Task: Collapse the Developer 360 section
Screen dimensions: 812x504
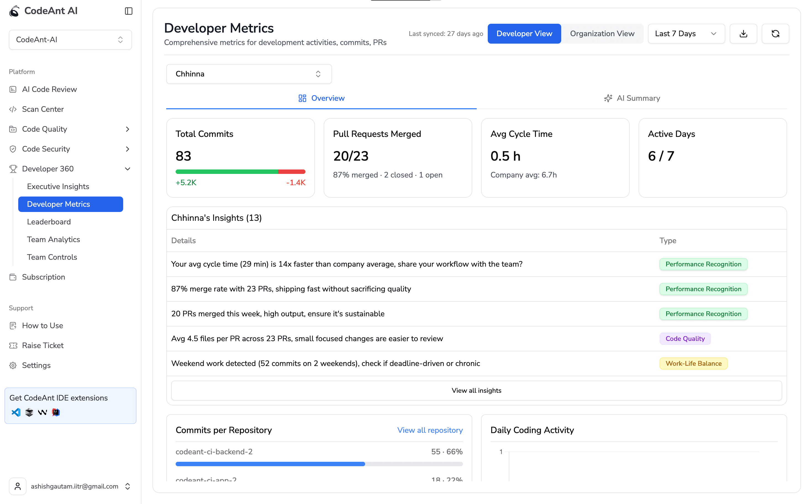Action: [127, 169]
